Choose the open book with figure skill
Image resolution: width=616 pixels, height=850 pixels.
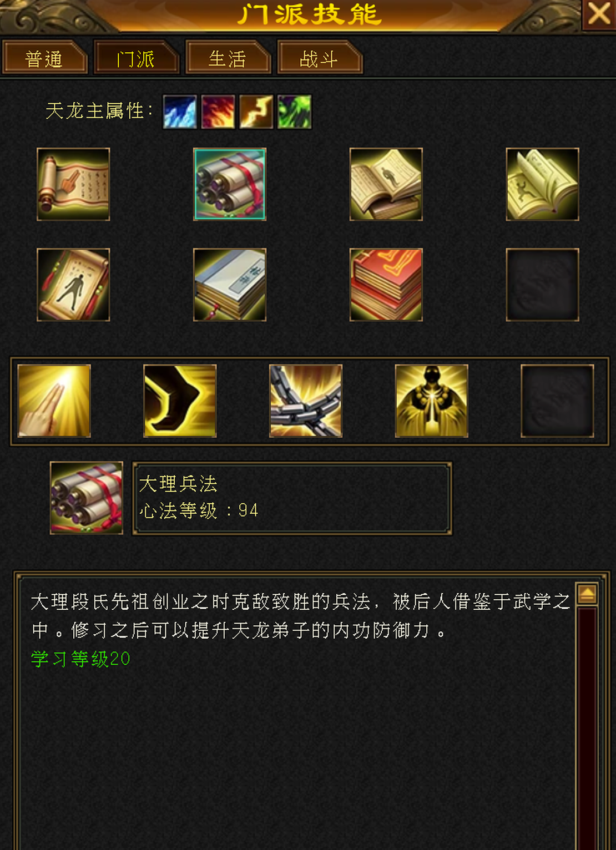pos(386,184)
